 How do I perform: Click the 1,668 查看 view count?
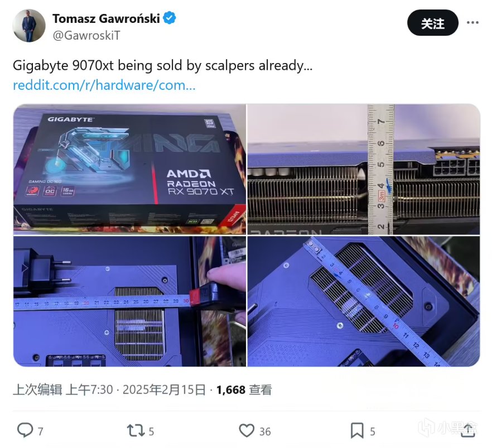click(x=244, y=389)
